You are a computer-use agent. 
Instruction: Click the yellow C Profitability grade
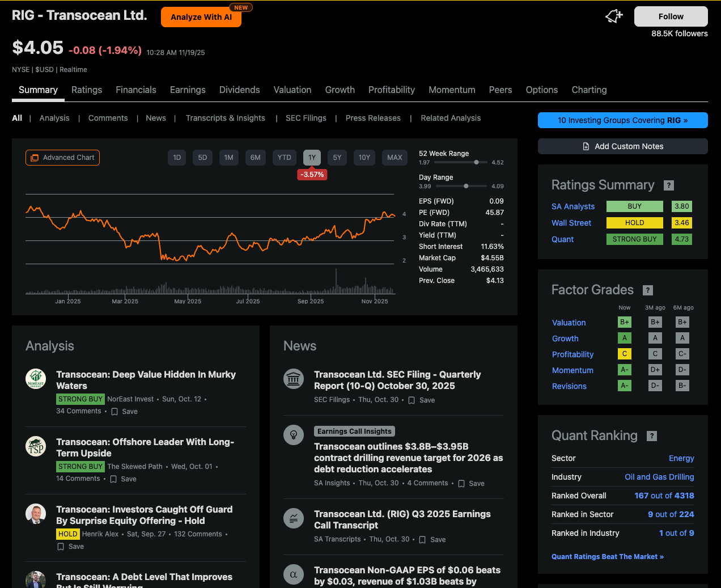625,354
